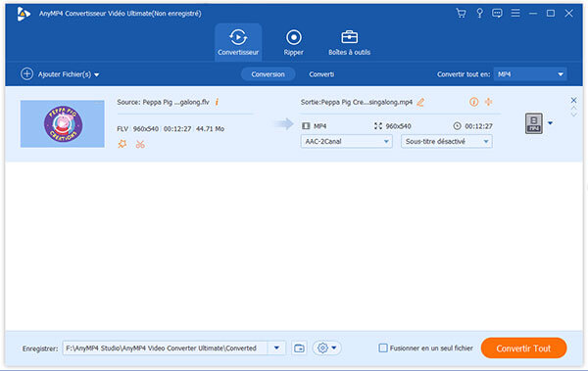Open the hamburger menu icon
The width and height of the screenshot is (588, 371).
[x=515, y=14]
